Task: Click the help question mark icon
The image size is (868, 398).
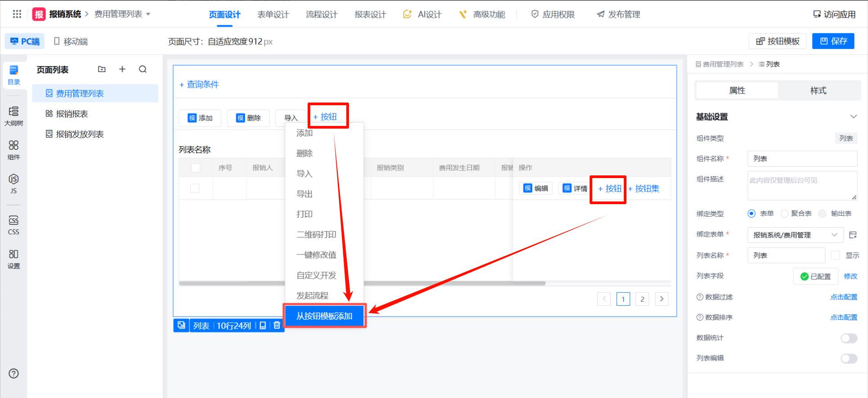Action: pyautogui.click(x=13, y=373)
